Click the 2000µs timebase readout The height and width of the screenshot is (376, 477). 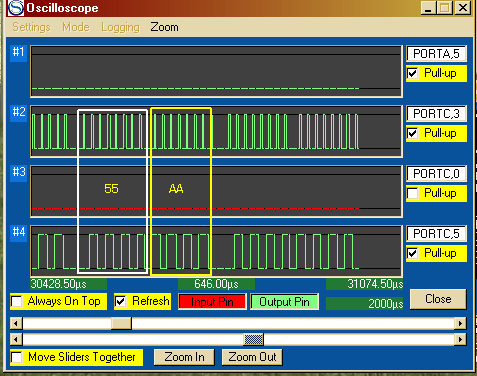[x=365, y=303]
